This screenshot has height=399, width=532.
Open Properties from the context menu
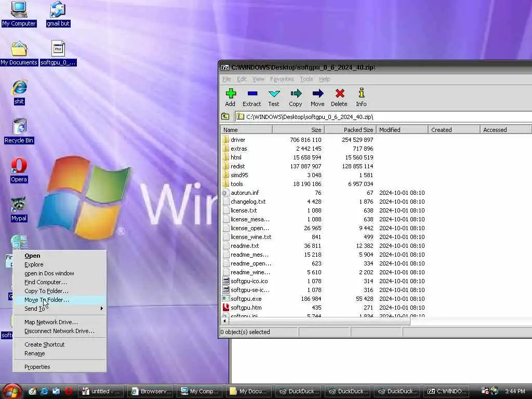(x=59, y=367)
